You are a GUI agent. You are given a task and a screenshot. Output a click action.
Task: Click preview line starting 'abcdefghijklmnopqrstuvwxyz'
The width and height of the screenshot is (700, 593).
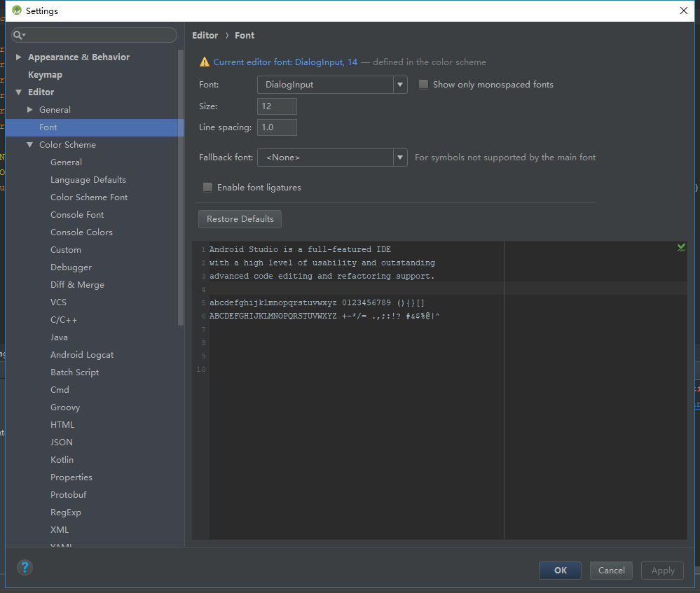pyautogui.click(x=317, y=302)
